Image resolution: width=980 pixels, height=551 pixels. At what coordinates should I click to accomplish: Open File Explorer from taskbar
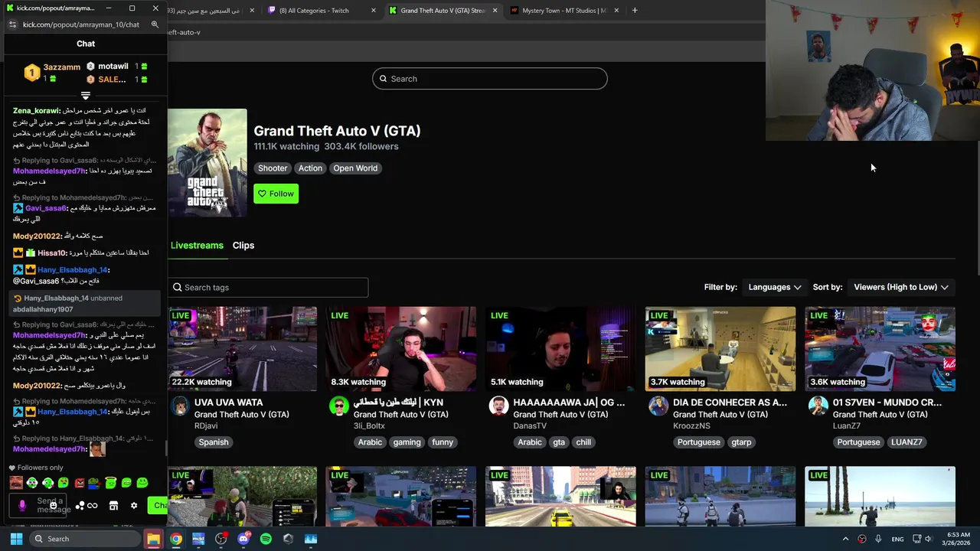[153, 539]
